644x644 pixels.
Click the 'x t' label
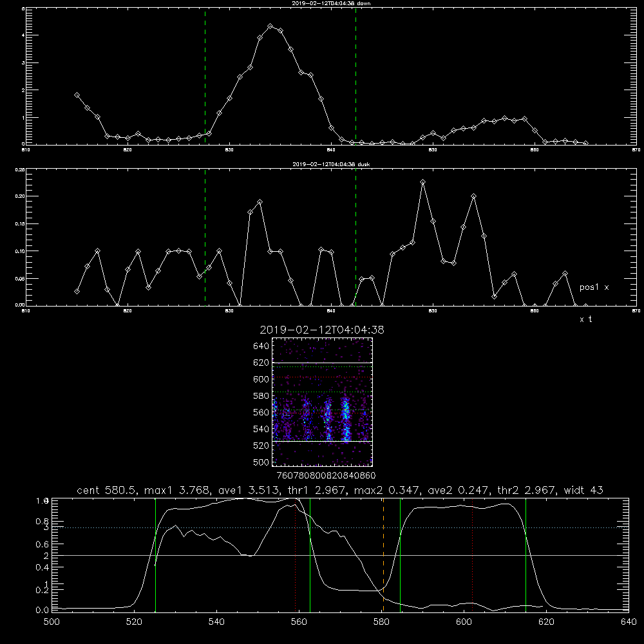coord(585,319)
